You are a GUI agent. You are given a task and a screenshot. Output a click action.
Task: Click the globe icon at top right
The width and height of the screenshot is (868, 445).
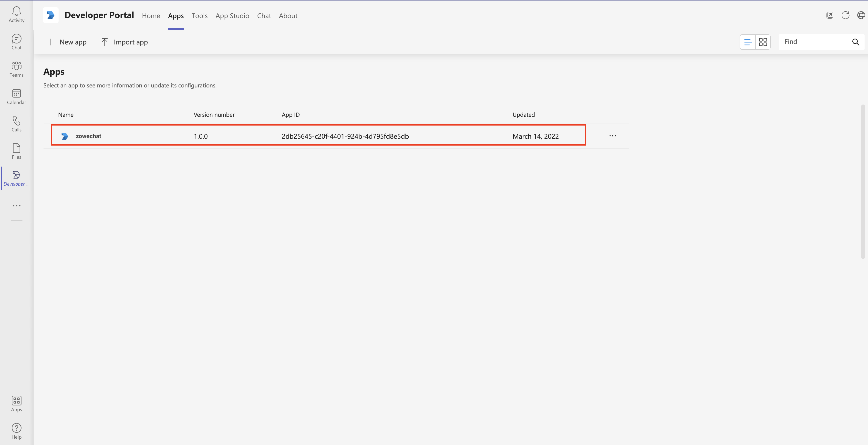click(x=861, y=15)
